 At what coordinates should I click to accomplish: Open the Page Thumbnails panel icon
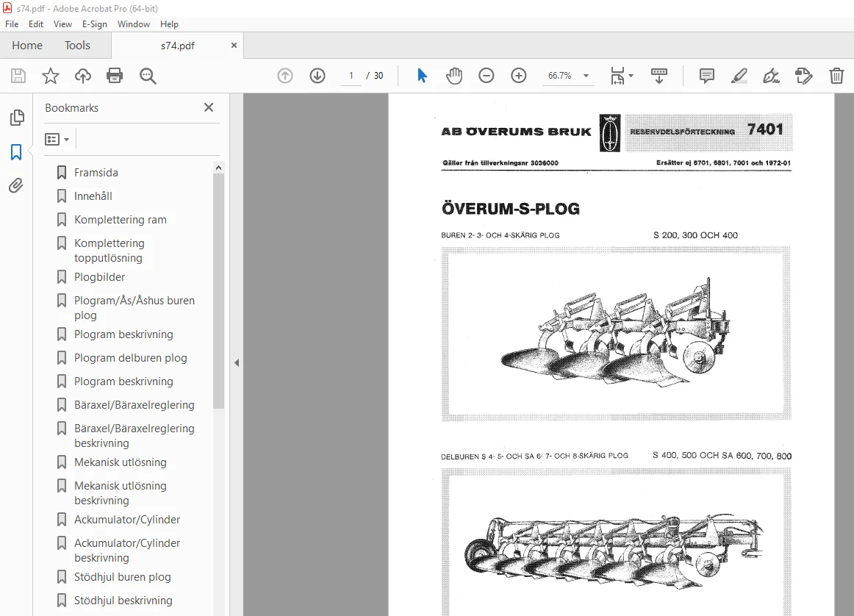(x=17, y=118)
